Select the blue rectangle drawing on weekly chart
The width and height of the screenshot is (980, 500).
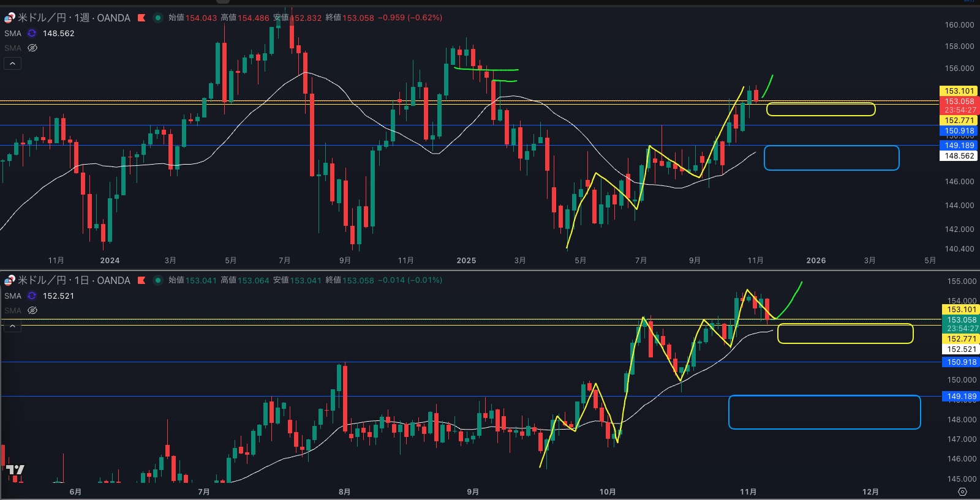coord(831,146)
